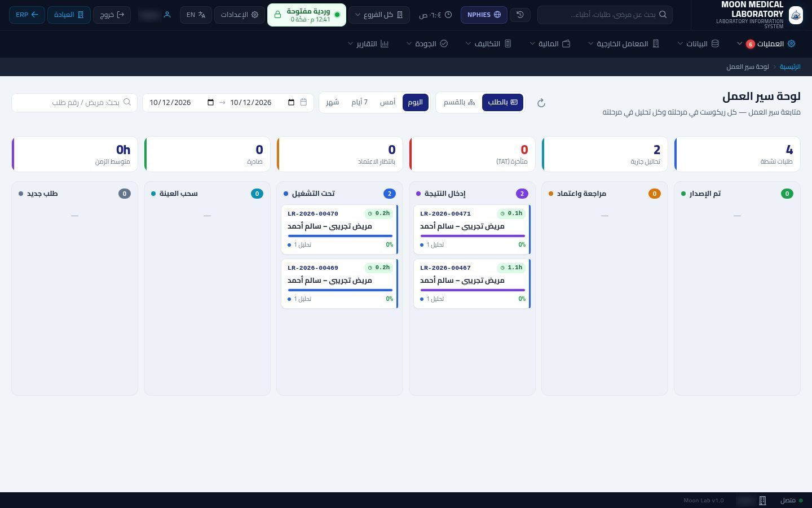Viewport: 812px width, 508px height.
Task: Expand the التقارير reports menu
Action: click(368, 43)
